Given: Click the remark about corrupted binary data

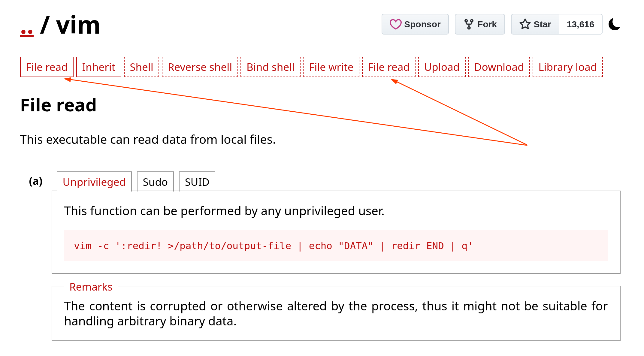Looking at the screenshot, I should (x=336, y=314).
